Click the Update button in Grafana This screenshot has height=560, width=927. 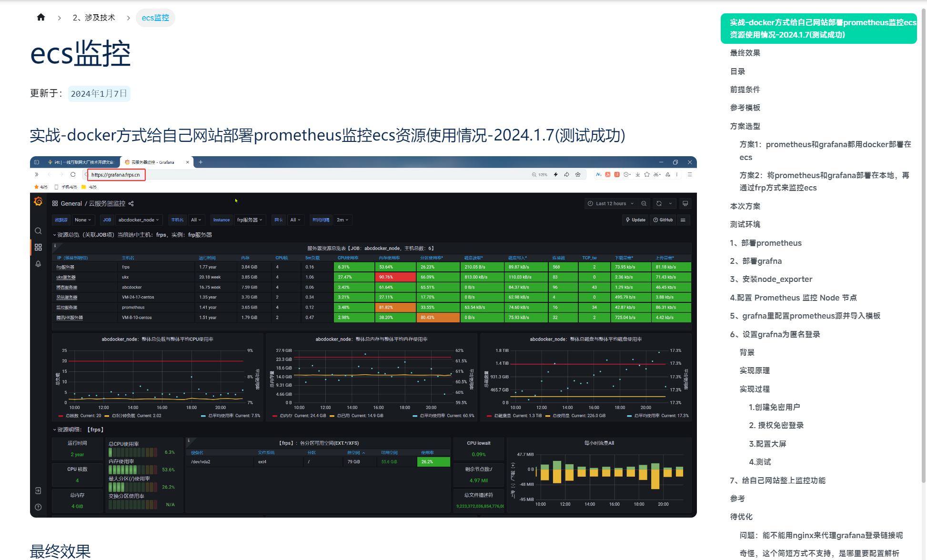[635, 220]
